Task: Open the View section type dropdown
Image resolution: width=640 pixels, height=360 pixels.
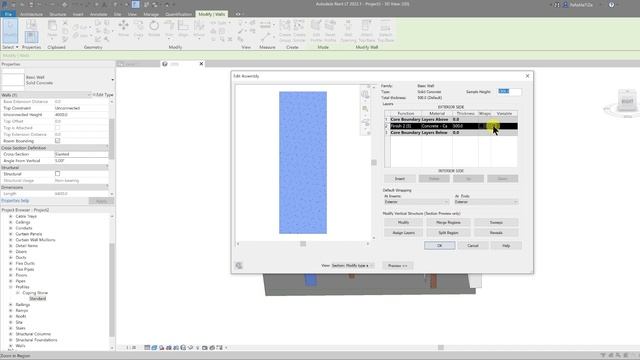Action: pos(352,266)
